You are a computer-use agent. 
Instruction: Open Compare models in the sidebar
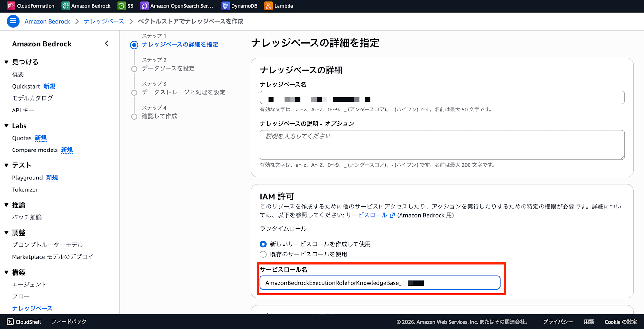pos(35,150)
